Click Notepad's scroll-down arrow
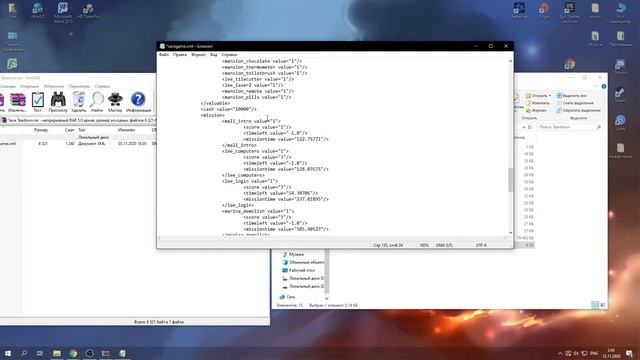Viewport: 640px width, 360px height. [x=511, y=233]
